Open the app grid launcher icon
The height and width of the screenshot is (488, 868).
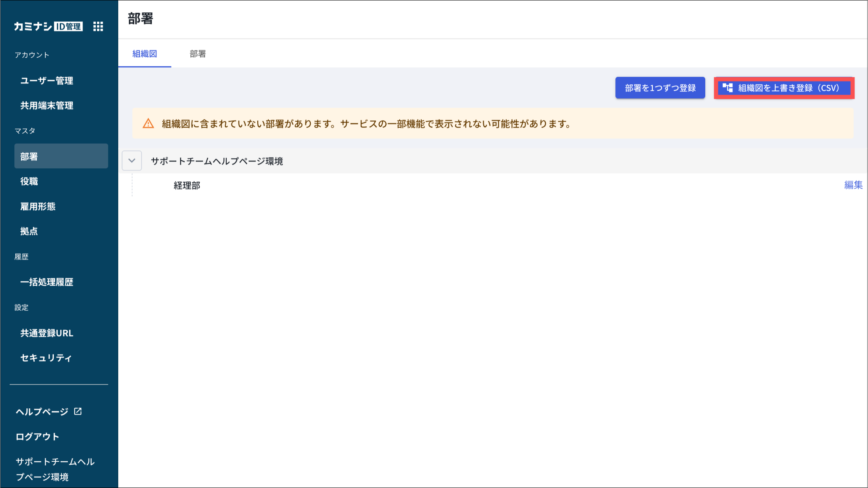98,27
